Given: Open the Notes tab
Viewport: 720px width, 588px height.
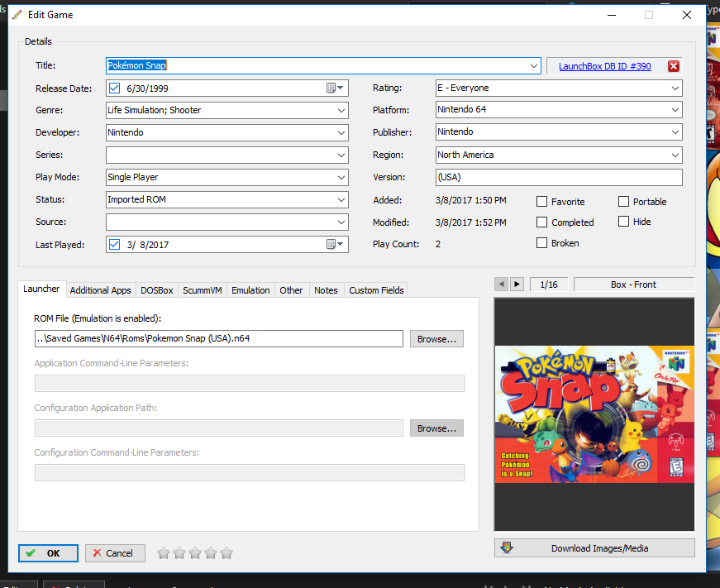Looking at the screenshot, I should coord(326,290).
